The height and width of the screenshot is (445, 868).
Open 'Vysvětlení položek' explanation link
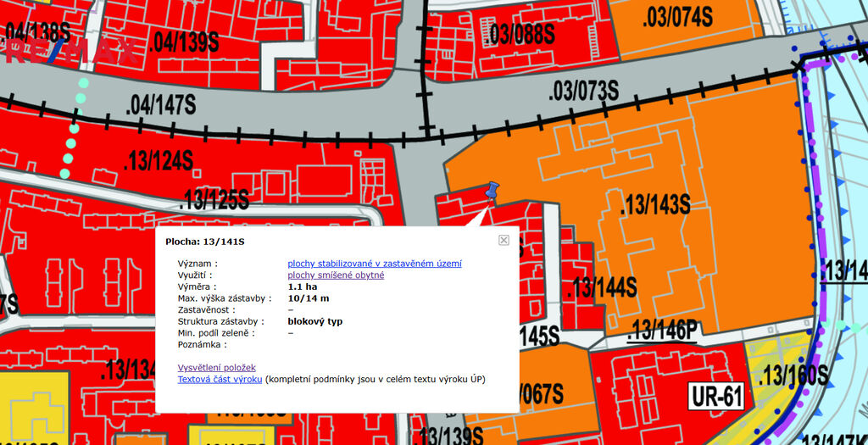(216, 367)
